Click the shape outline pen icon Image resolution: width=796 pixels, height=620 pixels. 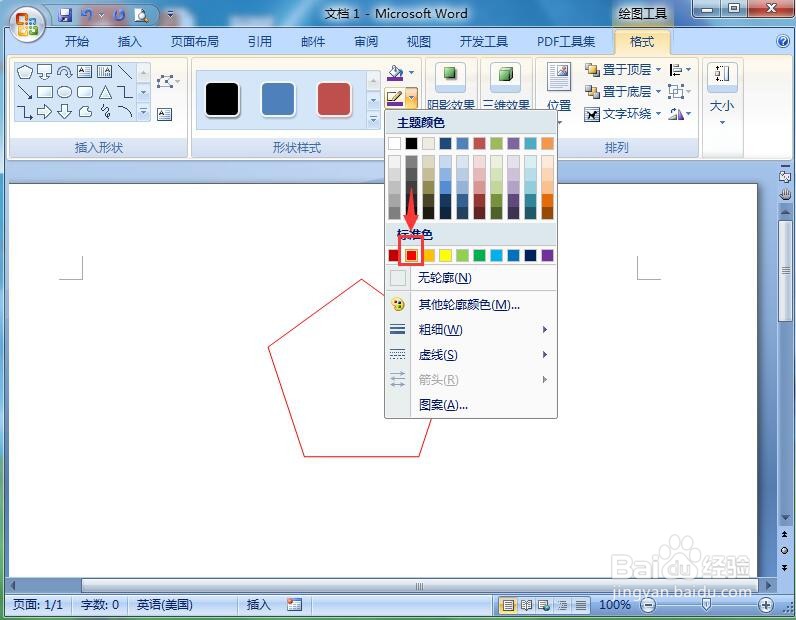point(394,97)
